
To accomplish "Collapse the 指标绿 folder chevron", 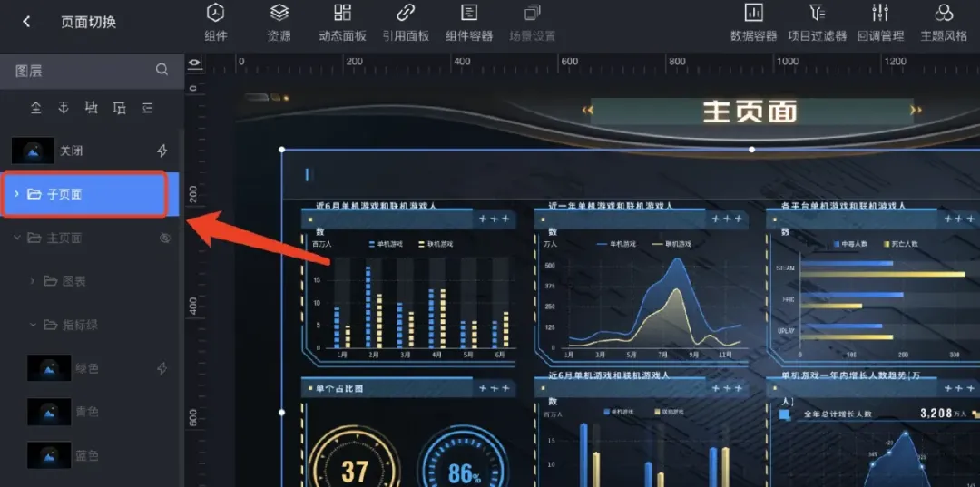I will (x=33, y=325).
